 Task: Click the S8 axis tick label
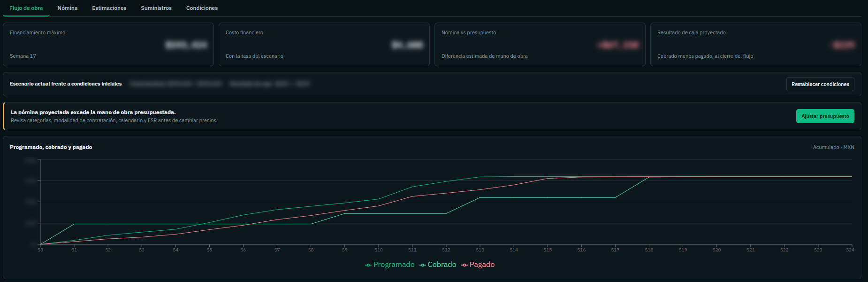pos(311,250)
